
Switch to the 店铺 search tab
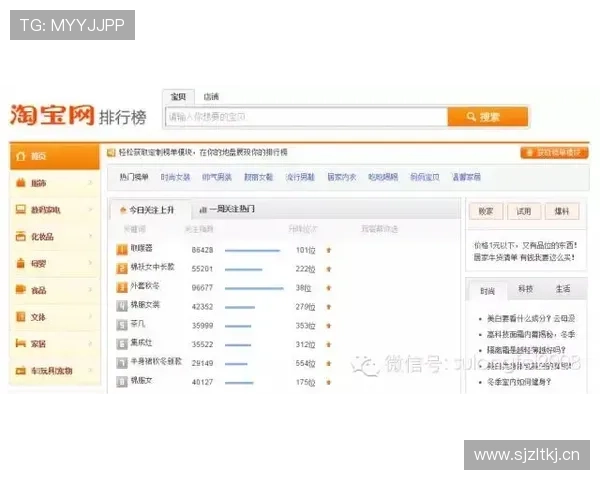(x=211, y=97)
